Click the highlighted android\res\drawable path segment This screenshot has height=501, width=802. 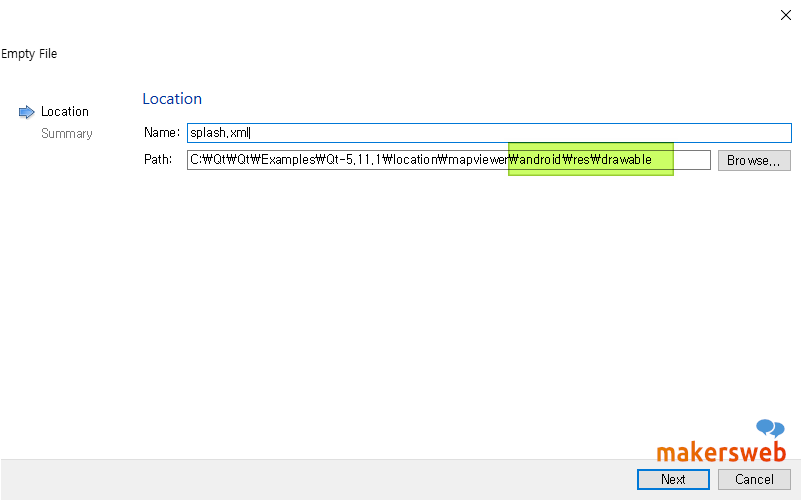590,160
